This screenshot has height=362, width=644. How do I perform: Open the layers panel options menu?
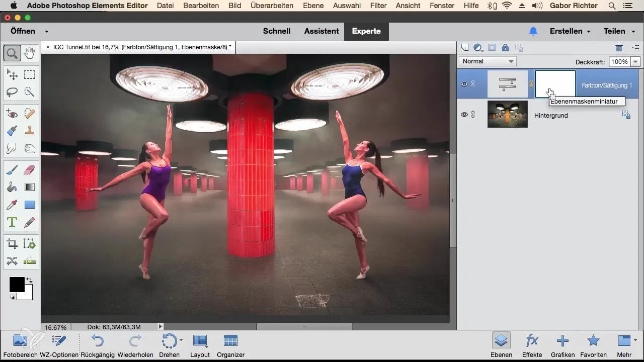coord(635,48)
